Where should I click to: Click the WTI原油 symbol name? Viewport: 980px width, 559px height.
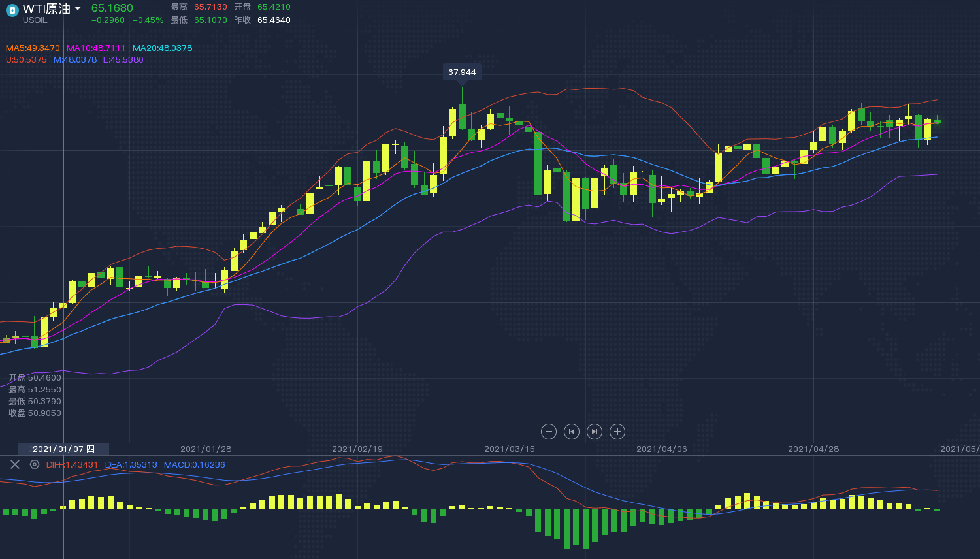pos(46,9)
